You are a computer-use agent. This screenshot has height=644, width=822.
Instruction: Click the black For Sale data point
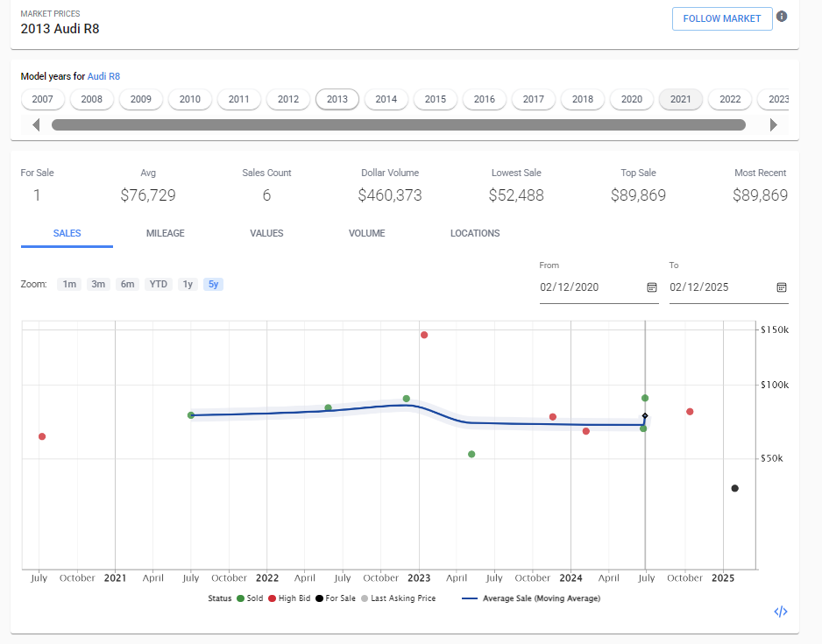click(734, 488)
